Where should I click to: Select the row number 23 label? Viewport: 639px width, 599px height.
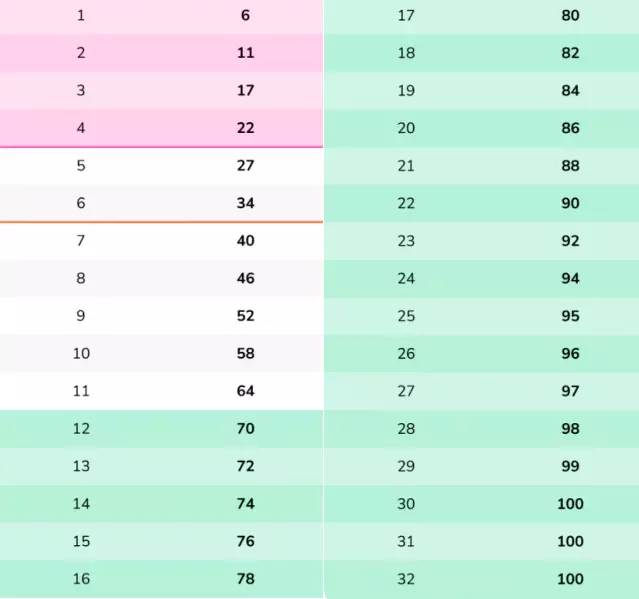[x=406, y=241]
